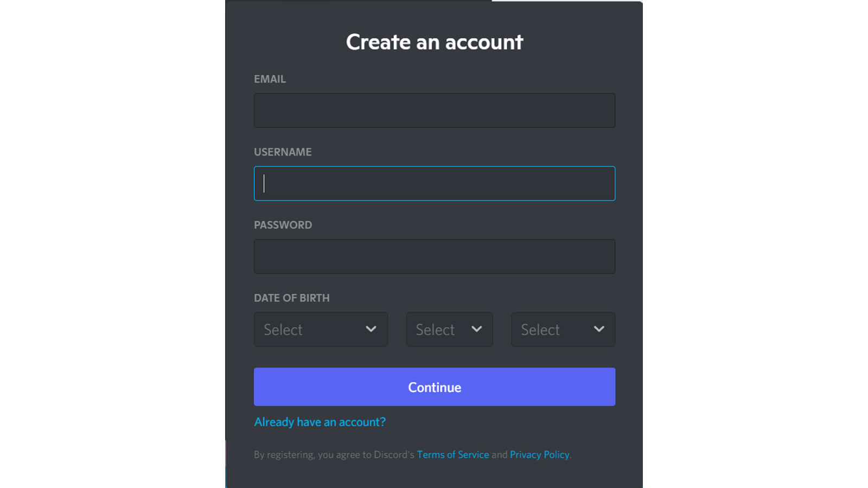Screen dimensions: 868x488
Task: Click the chevron arrow in the leftmost date dropdown
Action: pyautogui.click(x=371, y=329)
